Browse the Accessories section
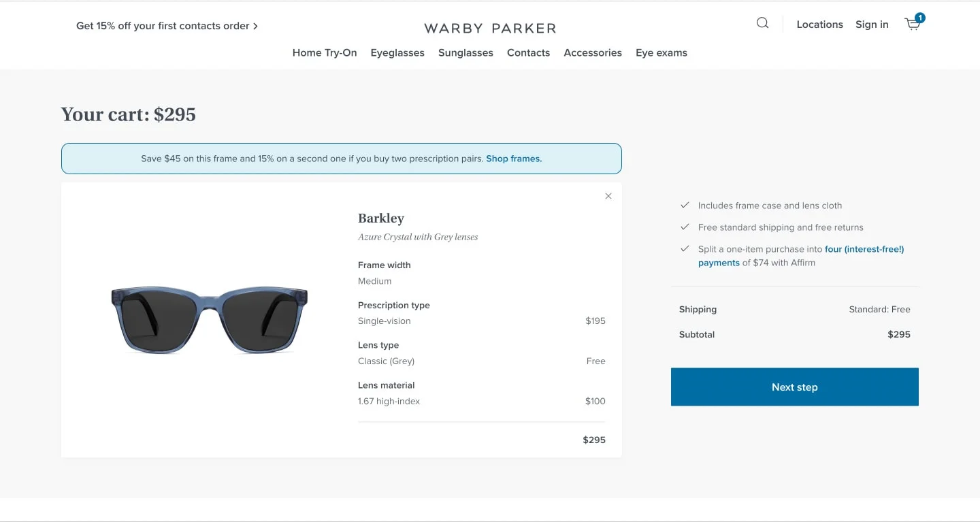980x522 pixels. (592, 52)
